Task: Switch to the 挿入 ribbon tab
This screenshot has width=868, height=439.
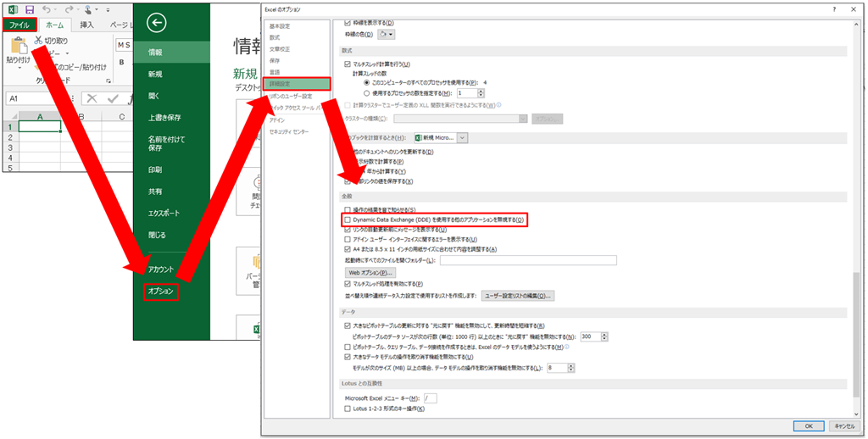Action: click(x=86, y=25)
